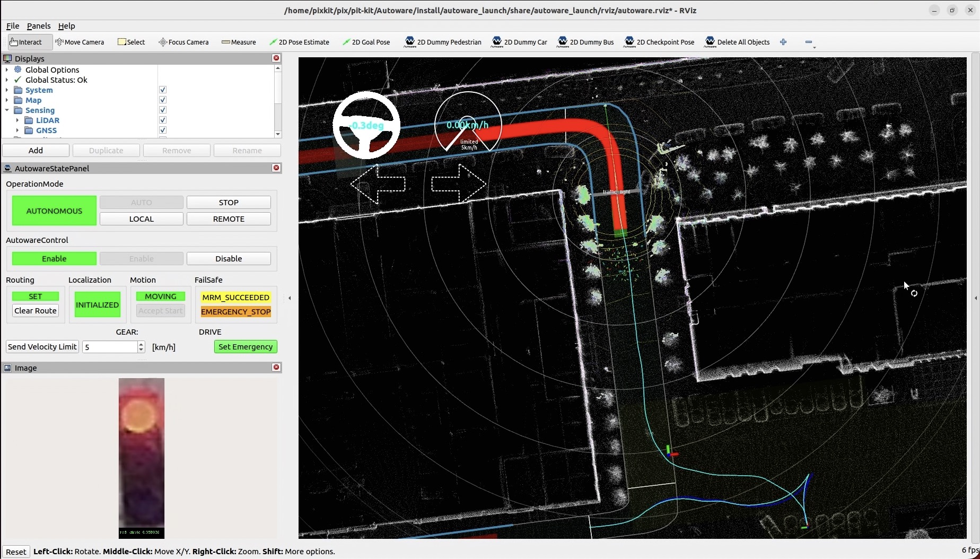Click the LiDAR folder icon
980x559 pixels.
point(29,120)
